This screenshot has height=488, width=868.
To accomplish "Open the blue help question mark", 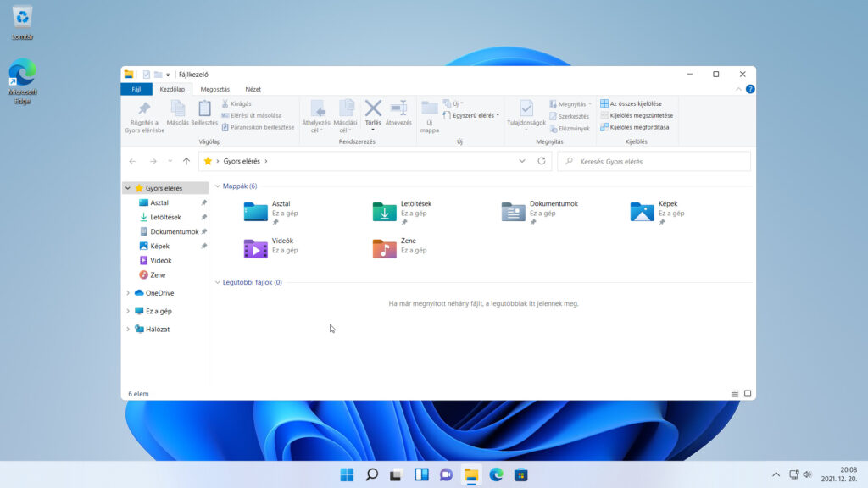I will click(x=750, y=89).
